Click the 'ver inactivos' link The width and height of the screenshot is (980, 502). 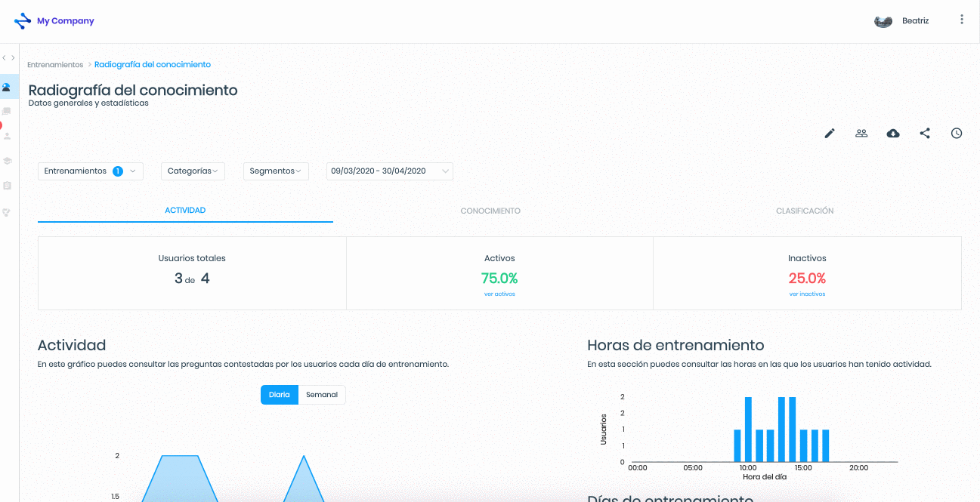click(x=807, y=294)
